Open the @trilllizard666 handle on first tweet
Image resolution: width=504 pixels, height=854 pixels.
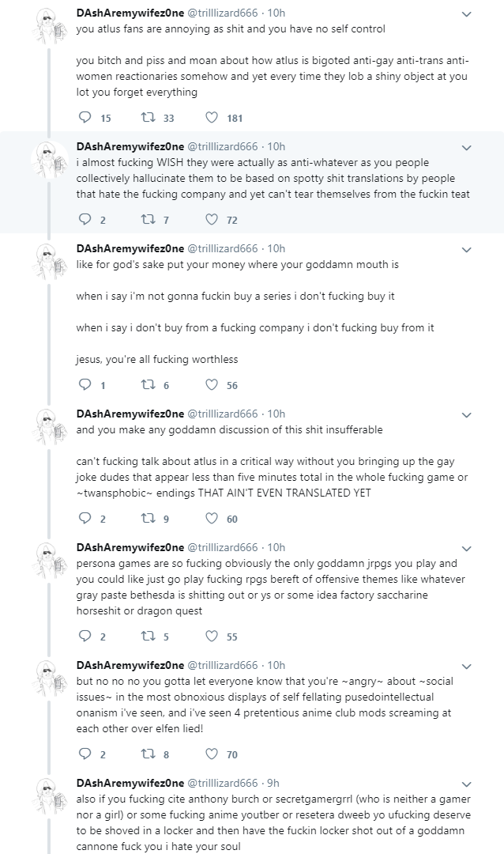coord(223,13)
